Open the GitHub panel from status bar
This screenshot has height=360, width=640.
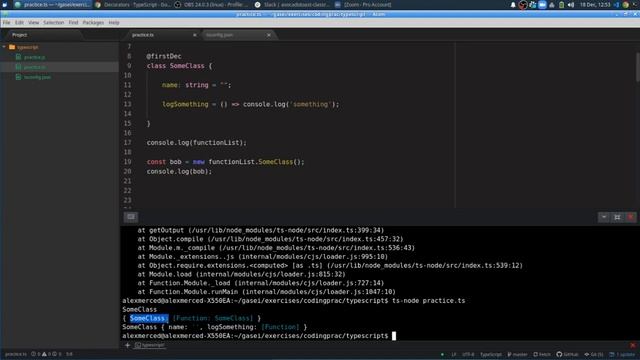pos(567,354)
